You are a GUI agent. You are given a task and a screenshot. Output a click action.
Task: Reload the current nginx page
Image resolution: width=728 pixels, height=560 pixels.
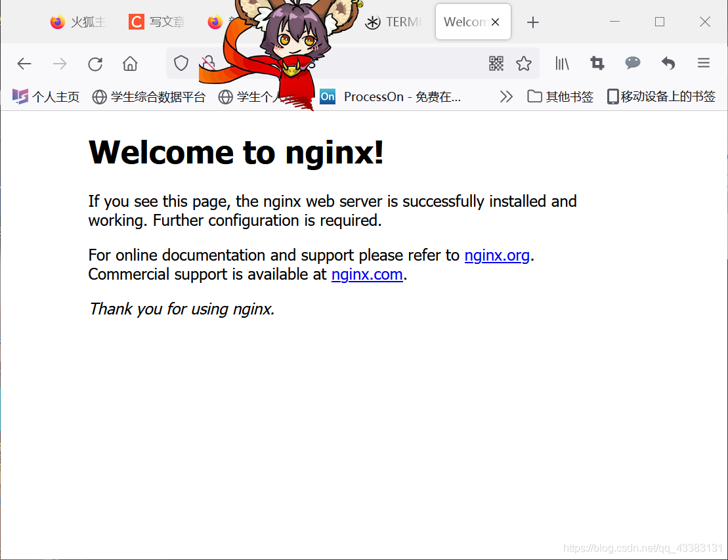click(x=95, y=64)
